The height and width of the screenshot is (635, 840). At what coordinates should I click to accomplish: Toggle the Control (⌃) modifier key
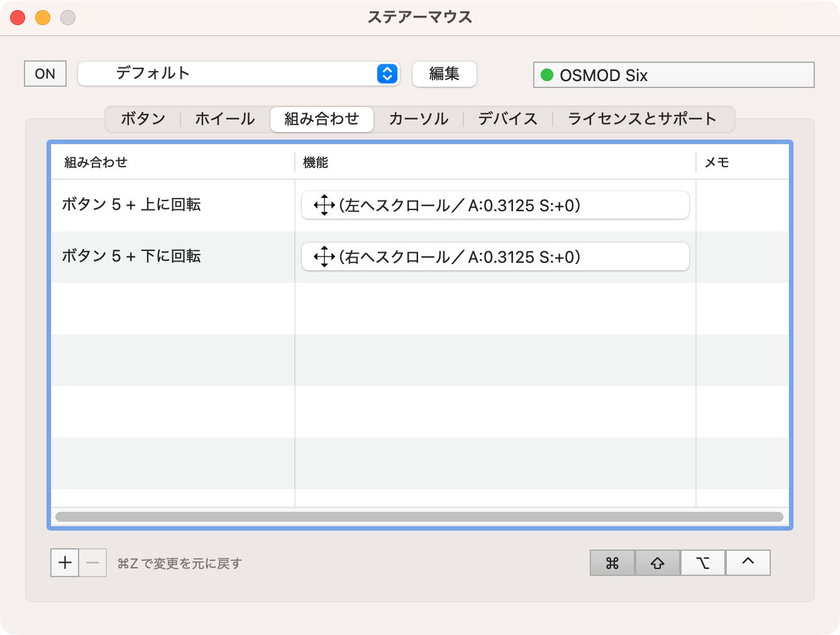point(748,563)
